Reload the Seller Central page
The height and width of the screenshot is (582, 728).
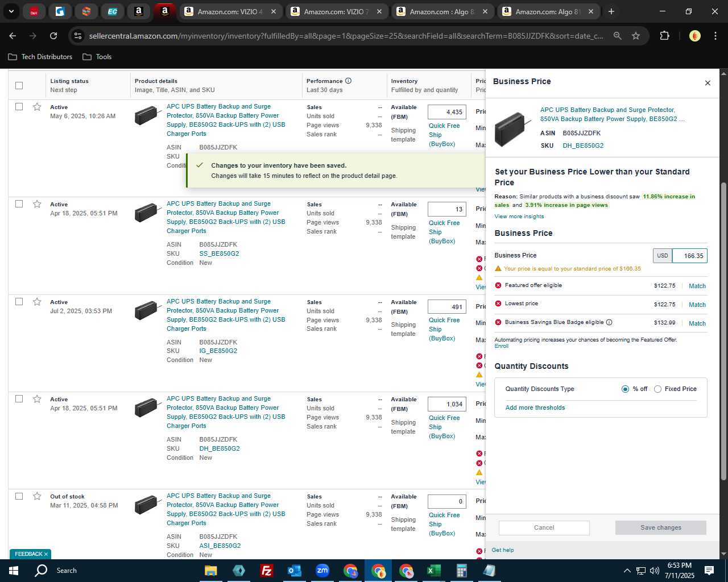click(53, 36)
